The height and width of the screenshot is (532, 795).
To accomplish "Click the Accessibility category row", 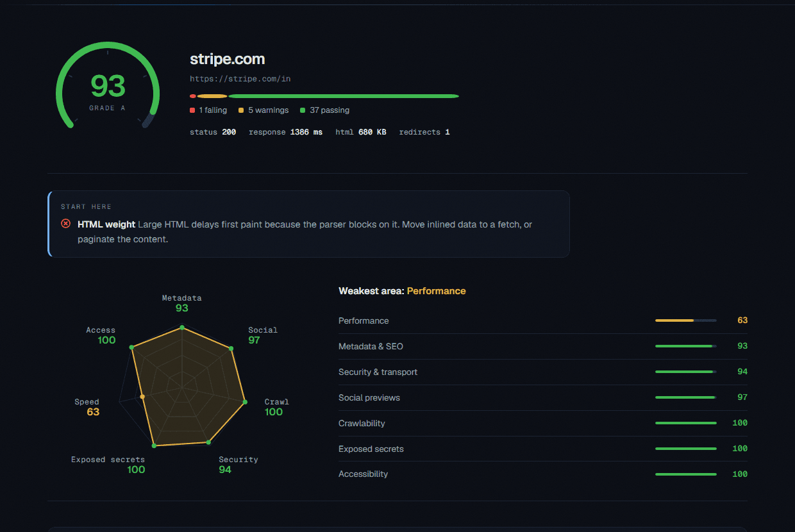I will [x=543, y=474].
